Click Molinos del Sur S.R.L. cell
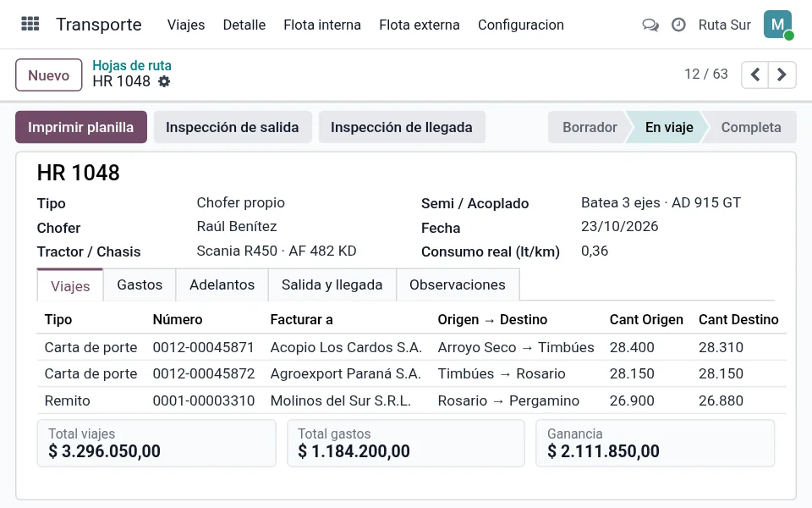Screen dimensions: 812x508 click(340, 400)
